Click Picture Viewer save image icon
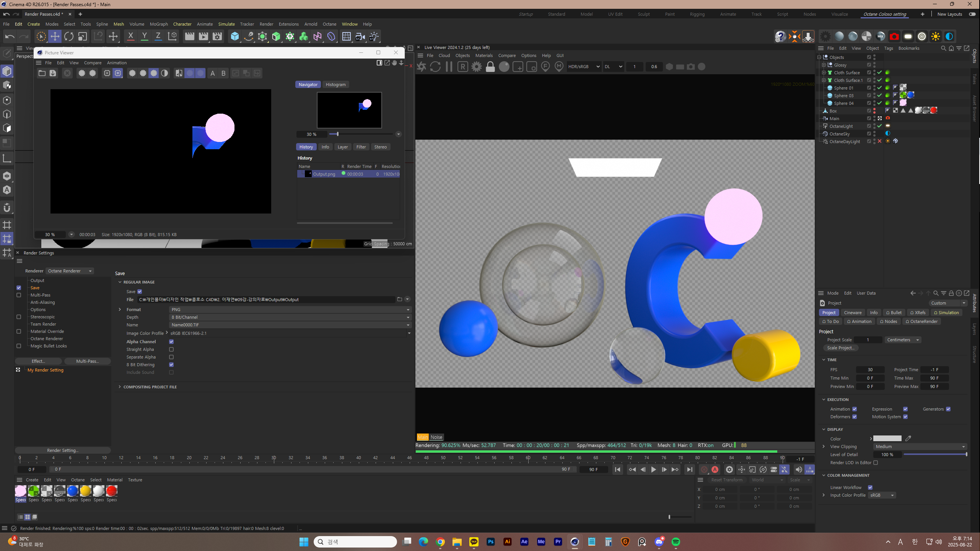 pos(53,73)
